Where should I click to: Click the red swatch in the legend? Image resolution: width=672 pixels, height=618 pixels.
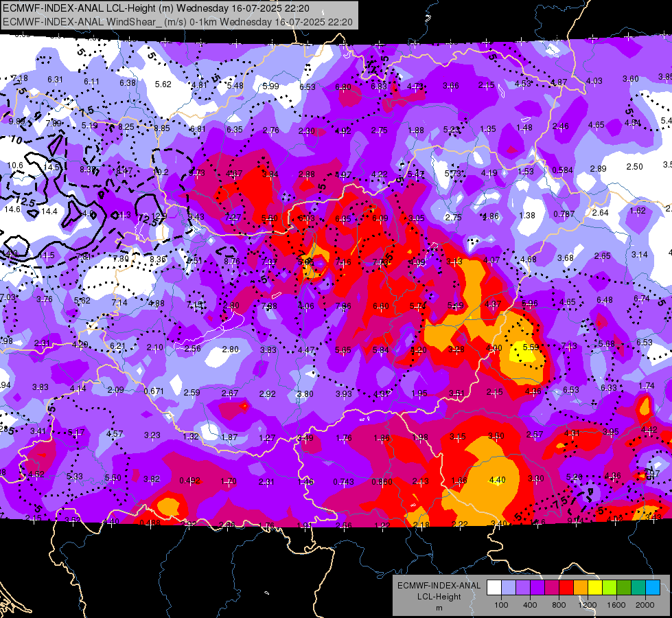(x=566, y=587)
